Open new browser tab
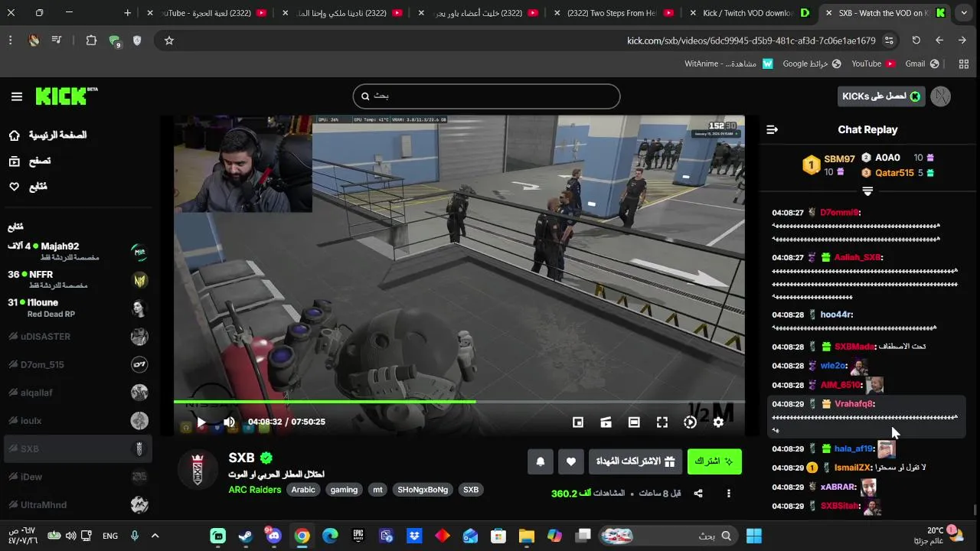Image resolution: width=980 pixels, height=551 pixels. (128, 13)
